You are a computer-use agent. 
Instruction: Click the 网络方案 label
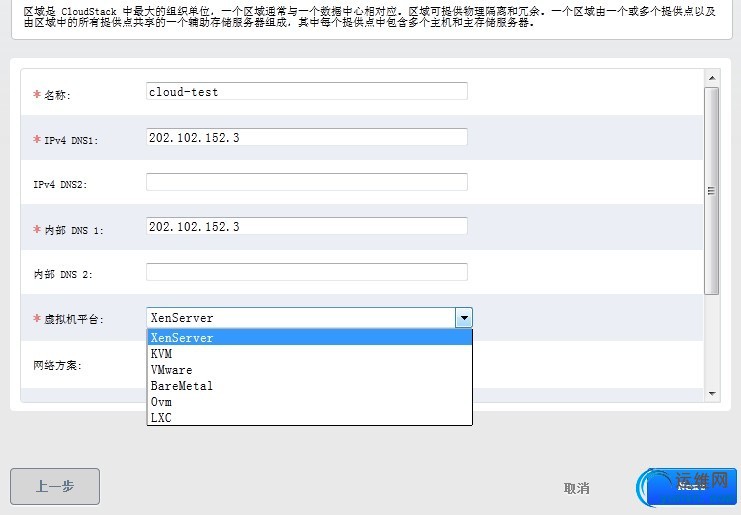pyautogui.click(x=58, y=365)
